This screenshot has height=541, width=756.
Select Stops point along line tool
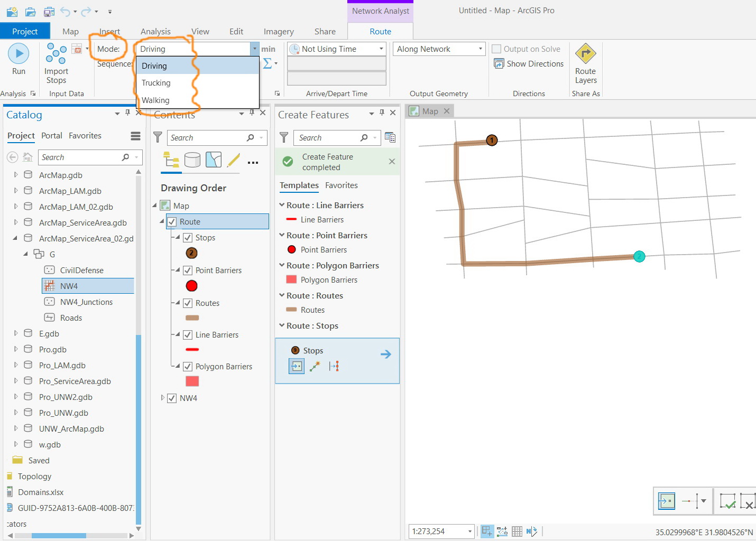tap(334, 366)
